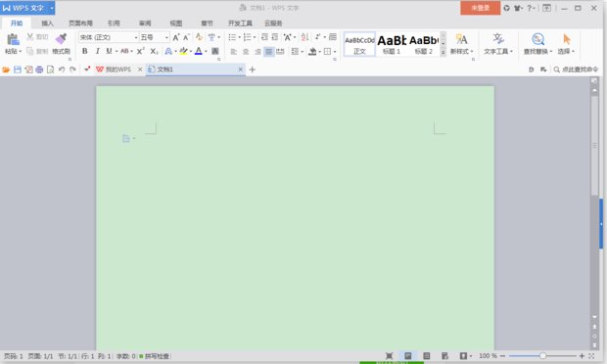Expand the numbered list dropdown arrow
Viewport: 607px width, 364px height.
255,37
